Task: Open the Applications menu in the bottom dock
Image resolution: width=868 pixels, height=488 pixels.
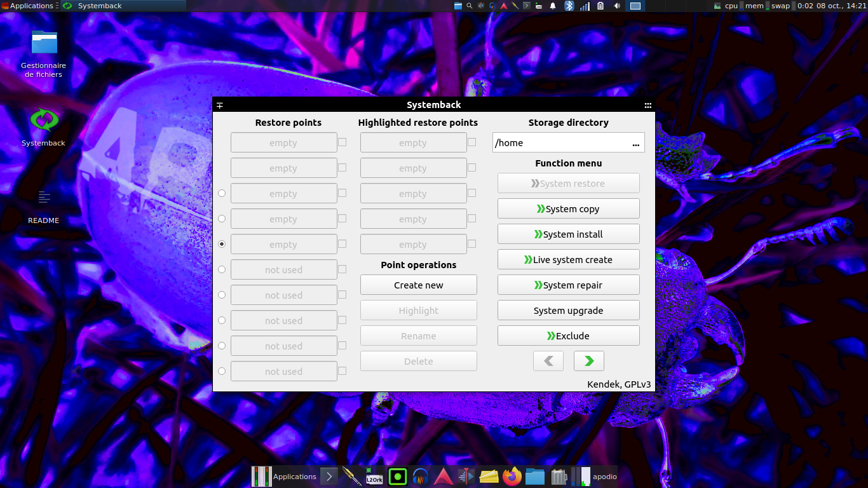Action: 285,477
